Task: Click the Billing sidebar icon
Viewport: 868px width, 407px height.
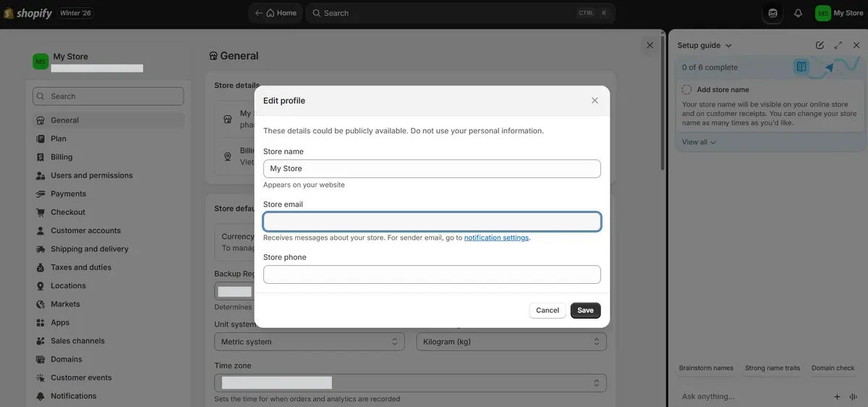Action: coord(41,157)
